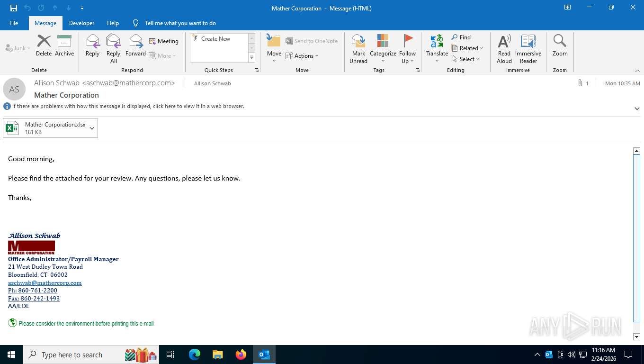Image resolution: width=644 pixels, height=364 pixels.
Task: Open Ribbon Display Options
Action: point(567,8)
